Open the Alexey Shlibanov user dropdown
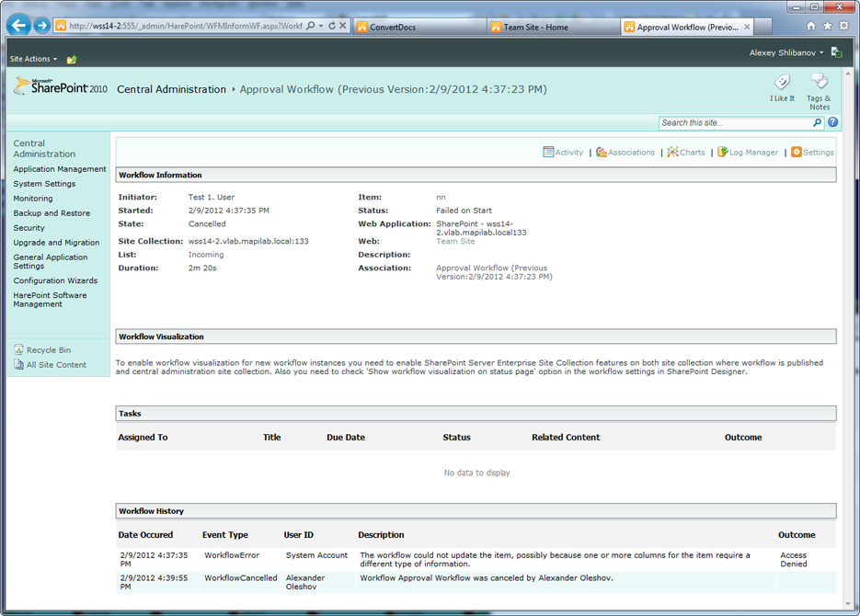The image size is (860, 616). pyautogui.click(x=786, y=53)
